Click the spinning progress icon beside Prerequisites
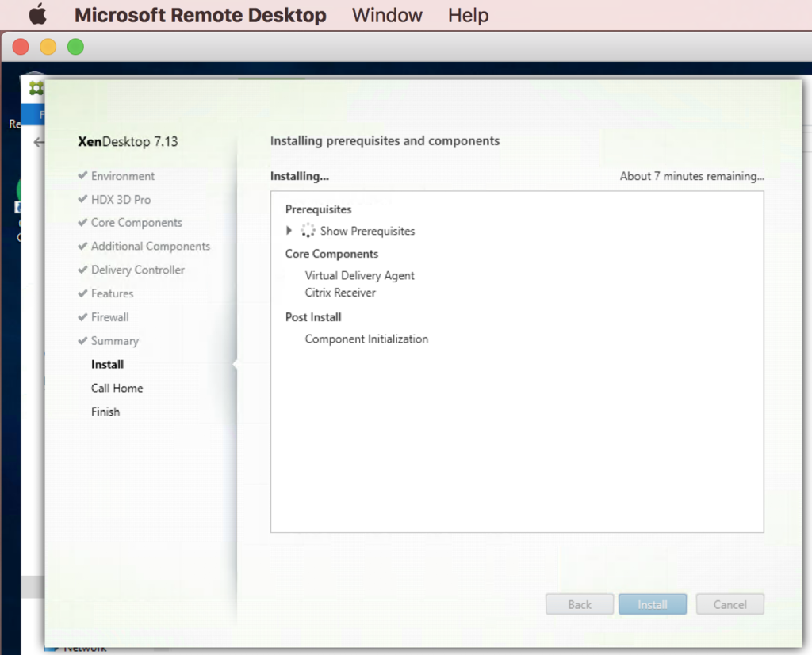Image resolution: width=812 pixels, height=655 pixels. click(308, 231)
